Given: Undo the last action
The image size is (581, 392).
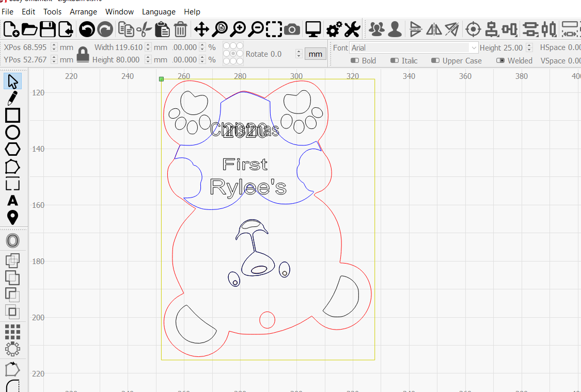Looking at the screenshot, I should (87, 29).
